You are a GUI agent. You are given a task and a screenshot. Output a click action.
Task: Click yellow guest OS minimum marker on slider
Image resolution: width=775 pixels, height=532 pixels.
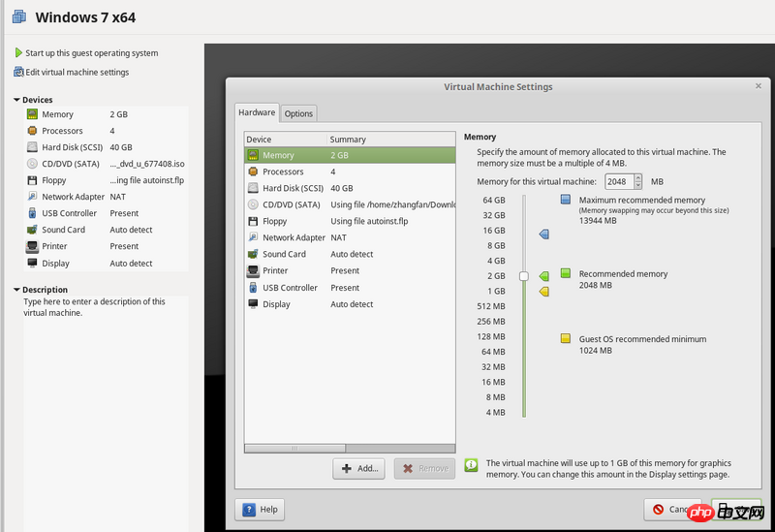544,292
